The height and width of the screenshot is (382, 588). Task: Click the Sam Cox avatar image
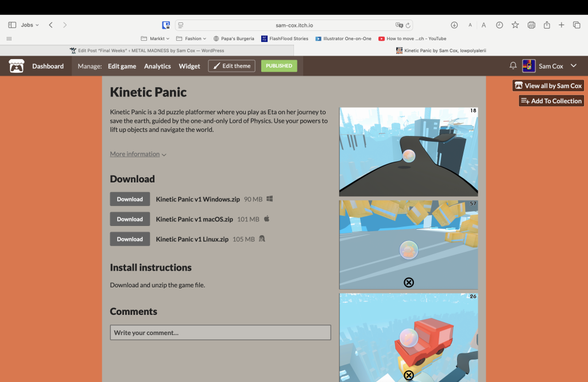(529, 66)
